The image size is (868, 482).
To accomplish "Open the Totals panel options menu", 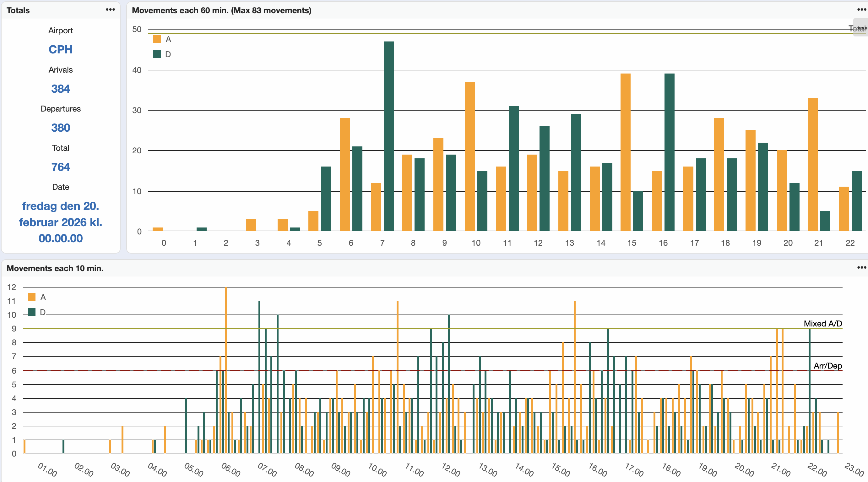I will 110,10.
